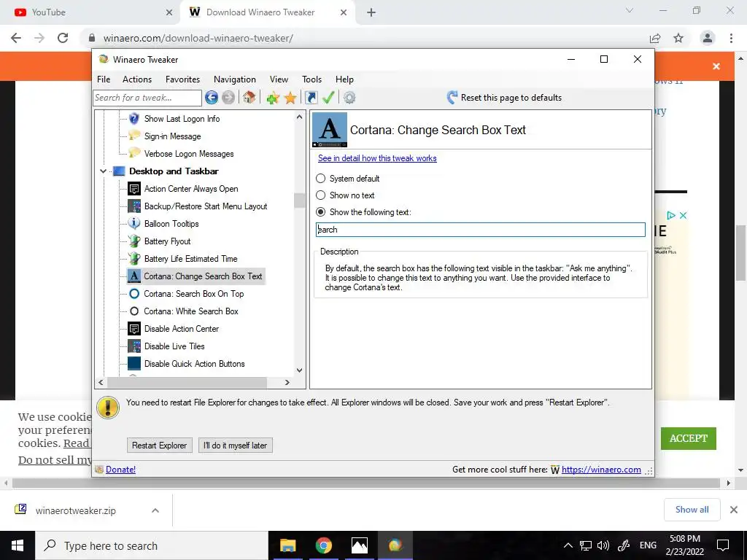Click I'll do it myself later
This screenshot has height=560, width=747.
pyautogui.click(x=236, y=446)
